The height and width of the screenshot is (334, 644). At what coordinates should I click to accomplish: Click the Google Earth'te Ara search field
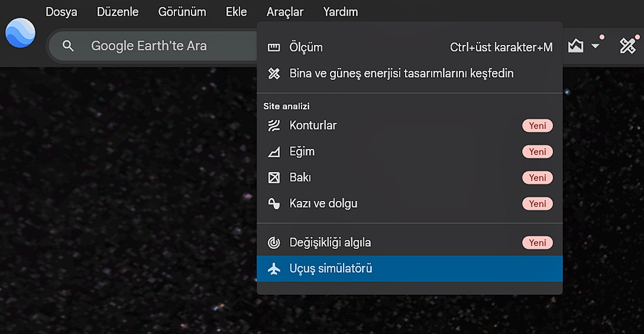click(x=153, y=46)
